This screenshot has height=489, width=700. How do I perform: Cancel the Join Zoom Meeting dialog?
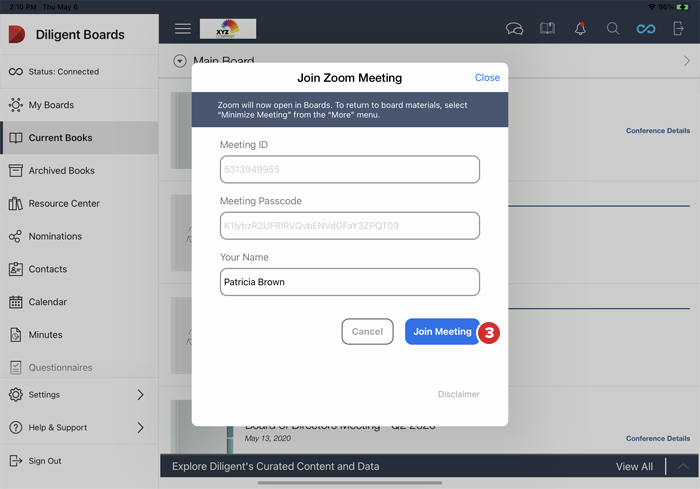(x=367, y=332)
